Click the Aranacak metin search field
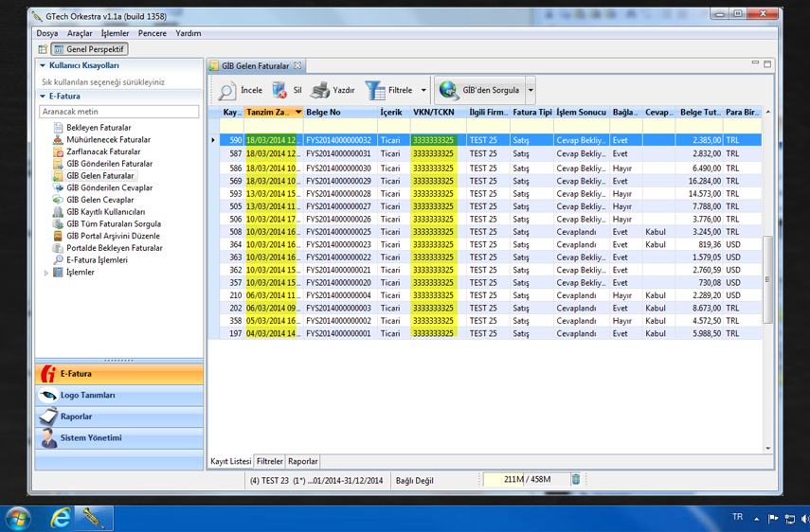Viewport: 810px width, 532px height. (x=118, y=112)
